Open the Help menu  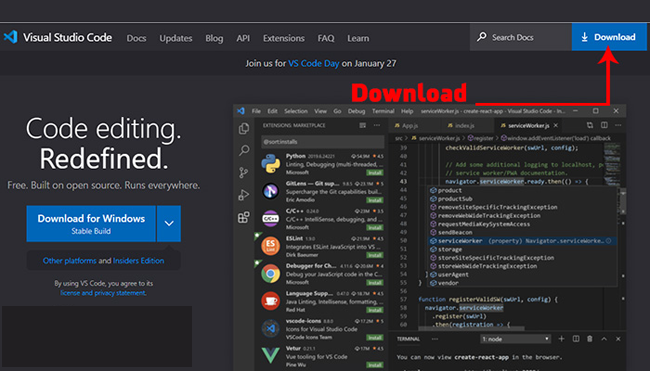(407, 111)
